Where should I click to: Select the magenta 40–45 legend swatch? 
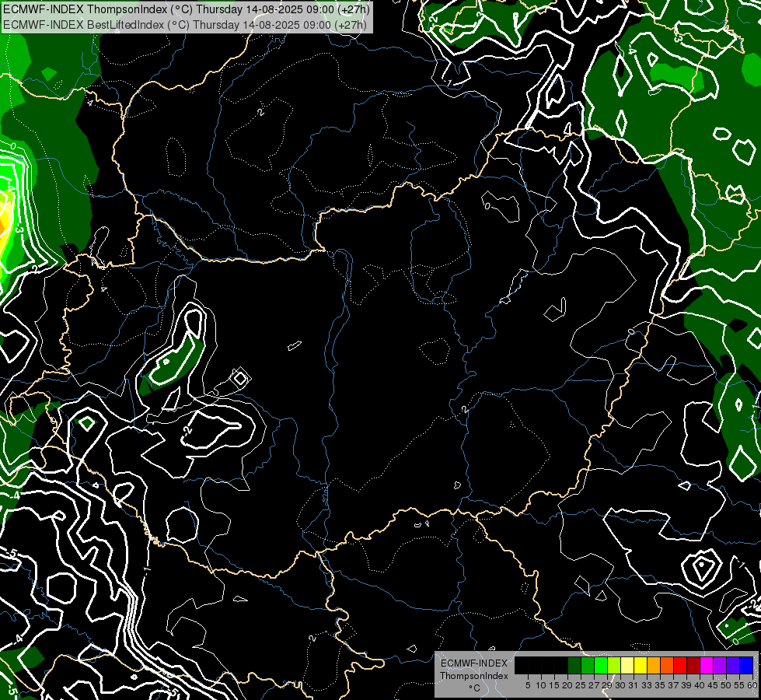(707, 666)
